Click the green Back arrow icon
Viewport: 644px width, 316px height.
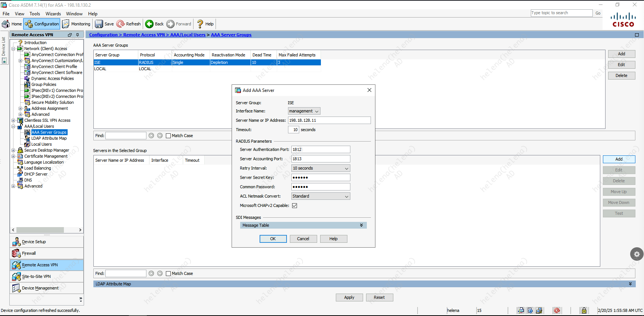coord(149,24)
